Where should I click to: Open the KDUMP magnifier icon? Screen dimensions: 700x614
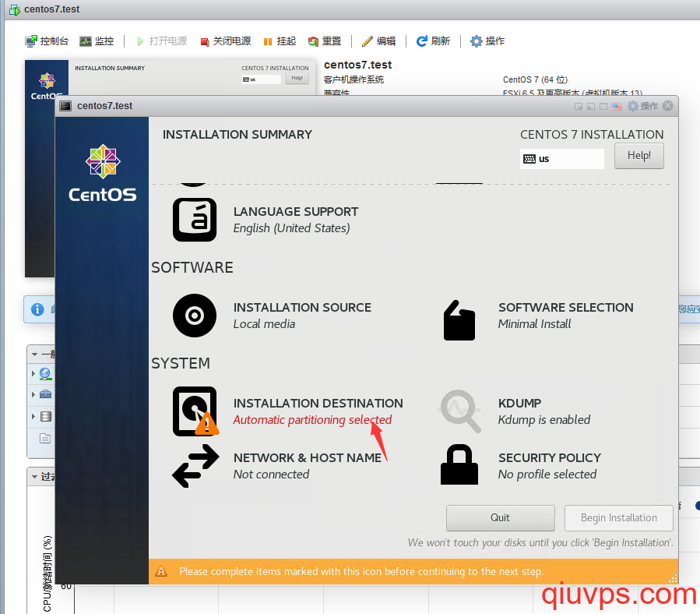460,411
